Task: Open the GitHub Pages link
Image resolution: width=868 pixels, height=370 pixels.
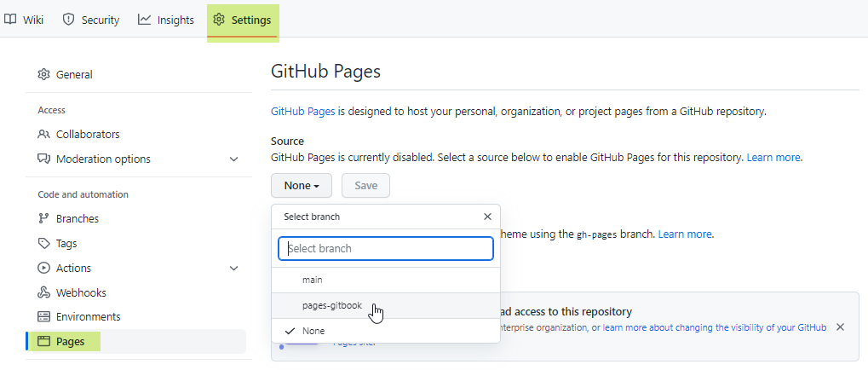Action: 302,112
